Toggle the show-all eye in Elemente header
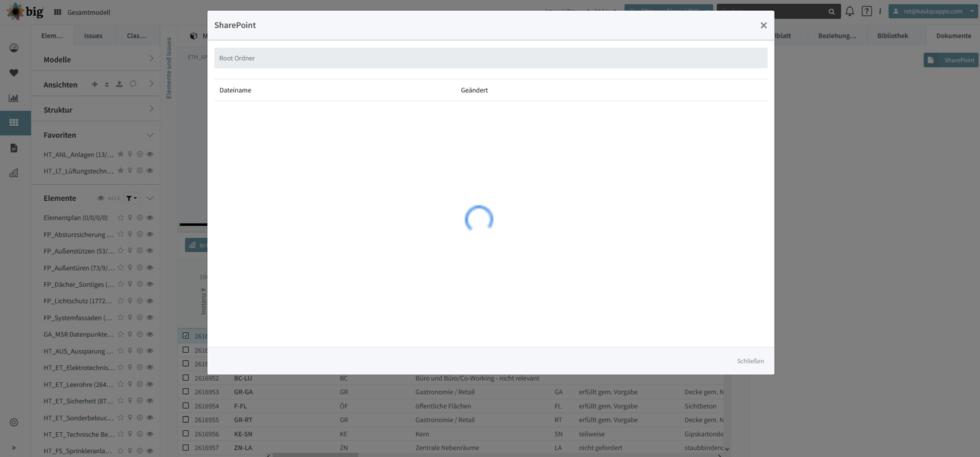The height and width of the screenshot is (457, 980). click(100, 198)
